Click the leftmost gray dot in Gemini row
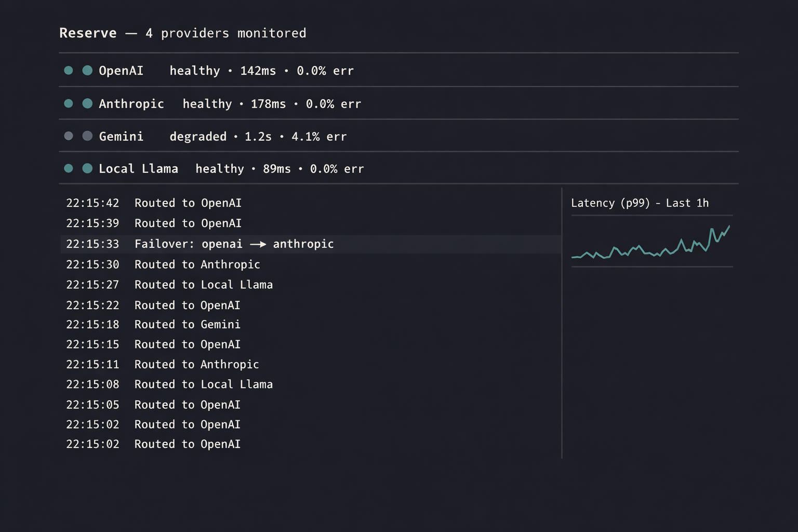This screenshot has height=532, width=798. (x=68, y=136)
